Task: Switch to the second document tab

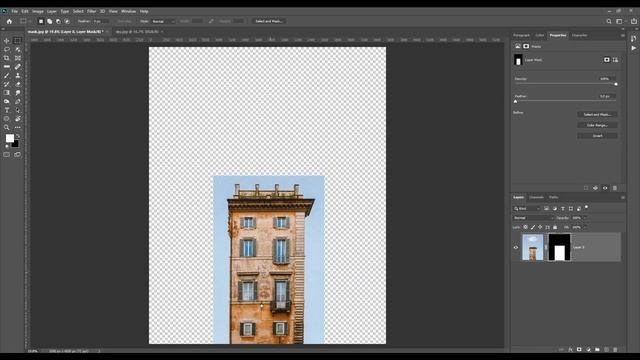Action: (x=137, y=31)
